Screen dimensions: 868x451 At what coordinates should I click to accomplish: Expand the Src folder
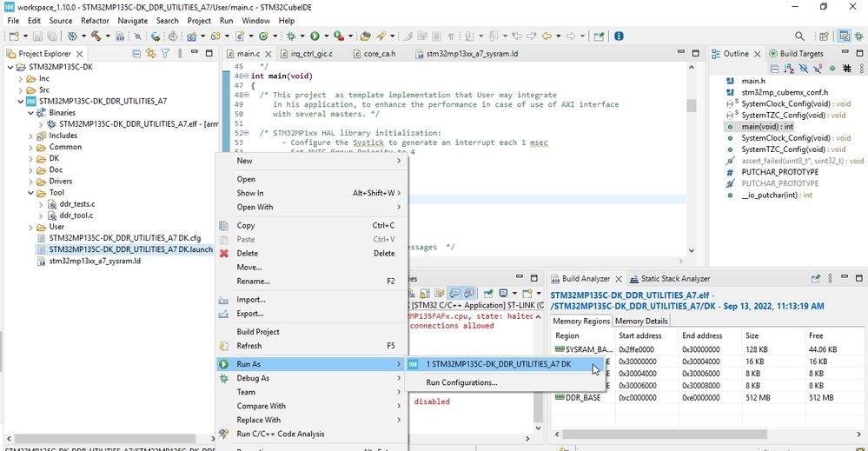coord(21,90)
